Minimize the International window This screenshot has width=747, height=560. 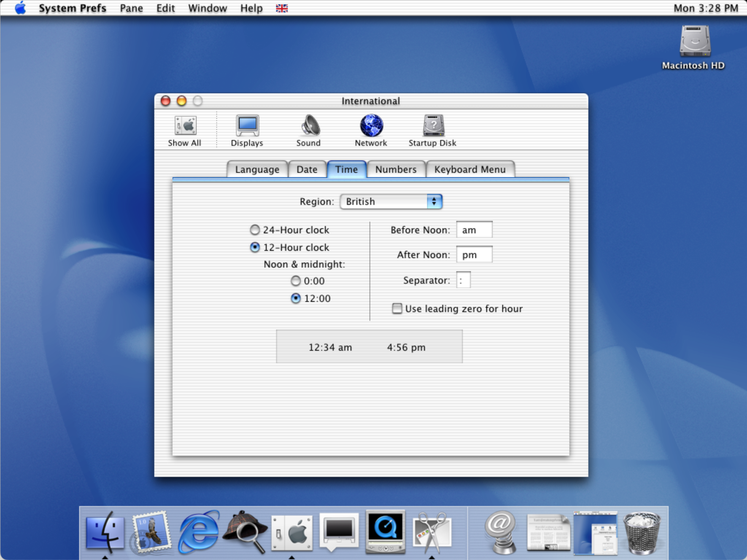click(182, 101)
